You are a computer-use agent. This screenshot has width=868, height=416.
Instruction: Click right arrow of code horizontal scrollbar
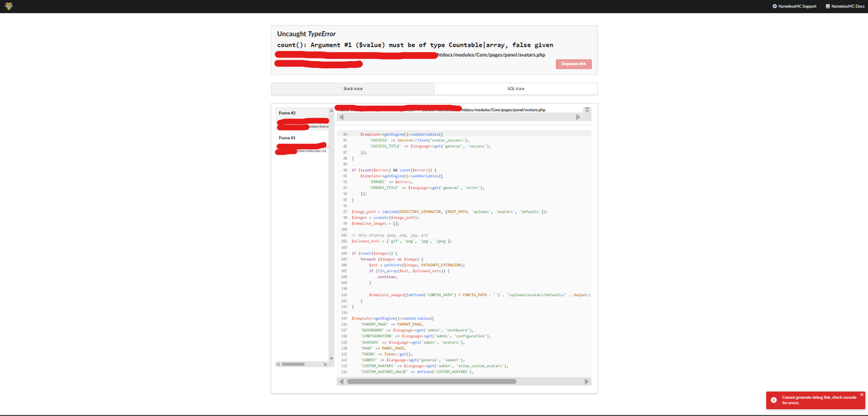pyautogui.click(x=587, y=381)
